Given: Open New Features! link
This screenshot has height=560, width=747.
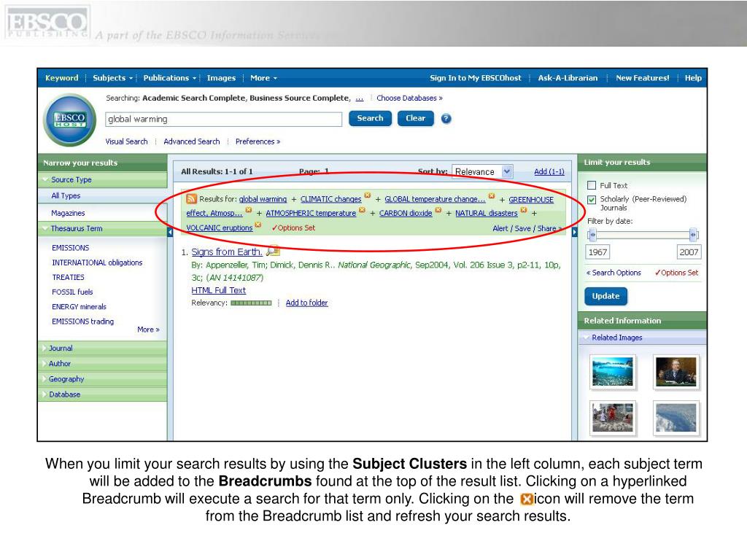Looking at the screenshot, I should pos(642,78).
